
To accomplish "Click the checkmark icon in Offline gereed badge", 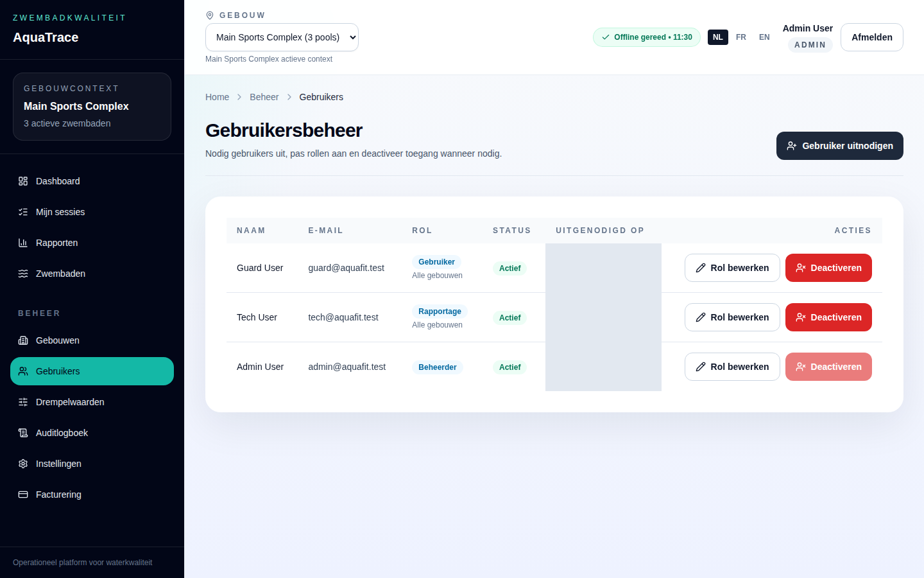I will point(606,37).
